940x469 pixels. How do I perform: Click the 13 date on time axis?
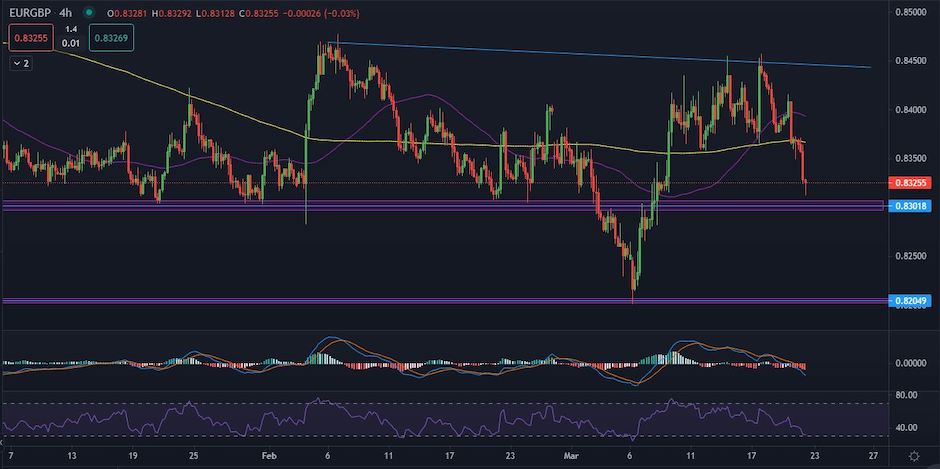73,455
